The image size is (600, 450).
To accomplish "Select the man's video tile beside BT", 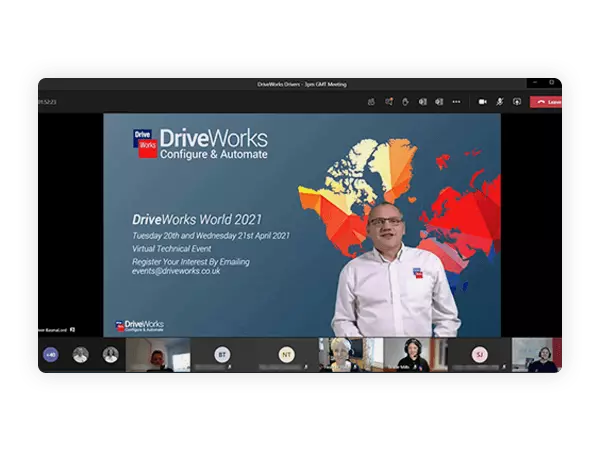I will click(x=158, y=355).
